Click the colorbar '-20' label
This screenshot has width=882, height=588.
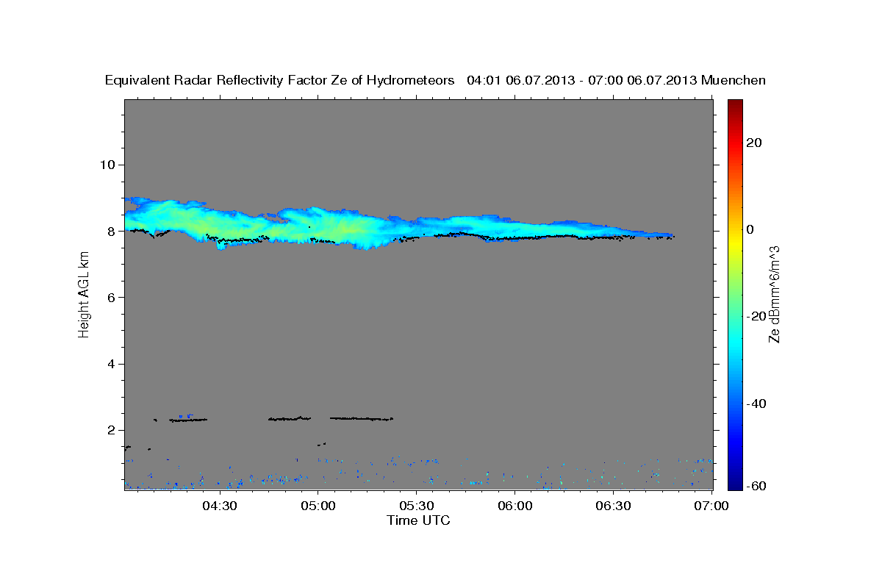(758, 316)
